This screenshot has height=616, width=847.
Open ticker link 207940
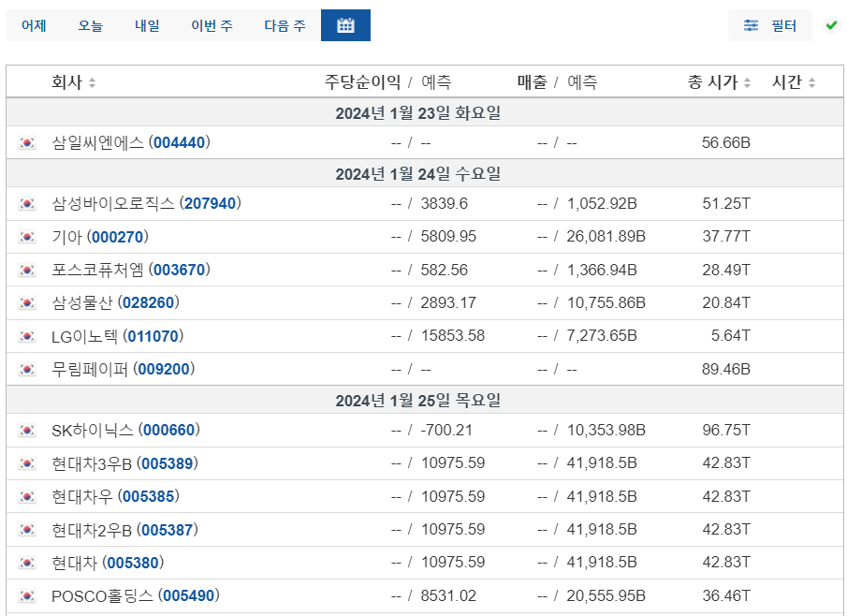pos(211,204)
